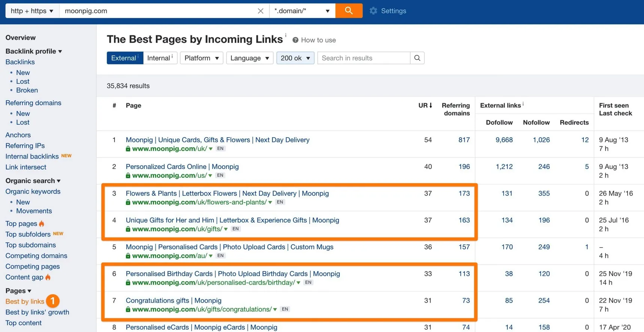Open the Platform filter dropdown
Image resolution: width=644 pixels, height=332 pixels.
[201, 58]
